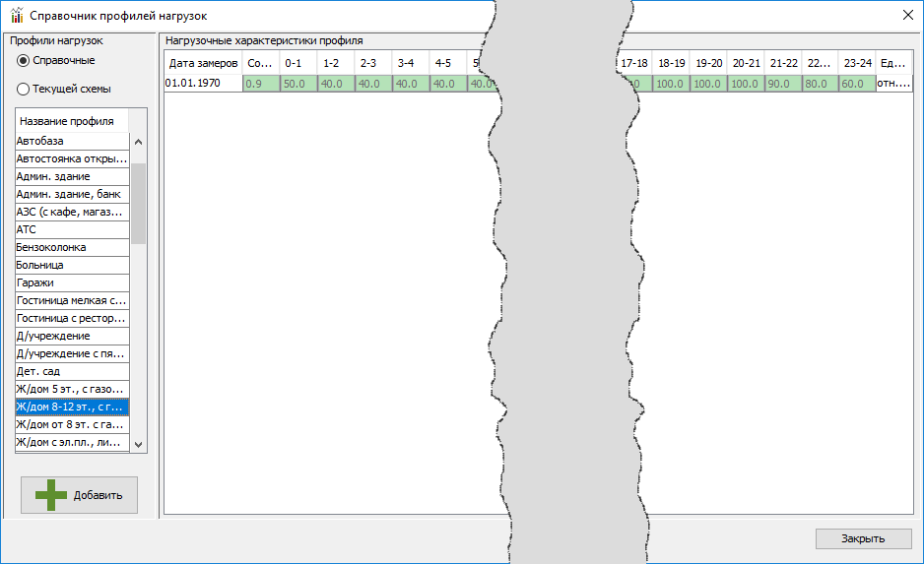The height and width of the screenshot is (564, 924).
Task: Click the 100.0 cell under 19-20
Action: point(709,84)
